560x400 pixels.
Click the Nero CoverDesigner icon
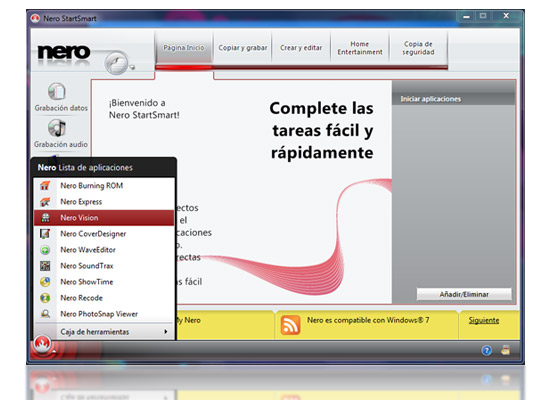click(x=45, y=234)
